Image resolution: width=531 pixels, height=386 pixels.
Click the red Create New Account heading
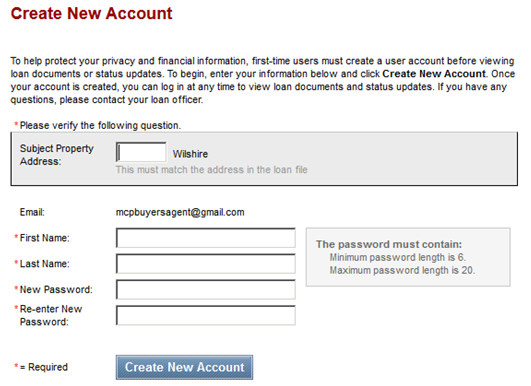pos(91,14)
